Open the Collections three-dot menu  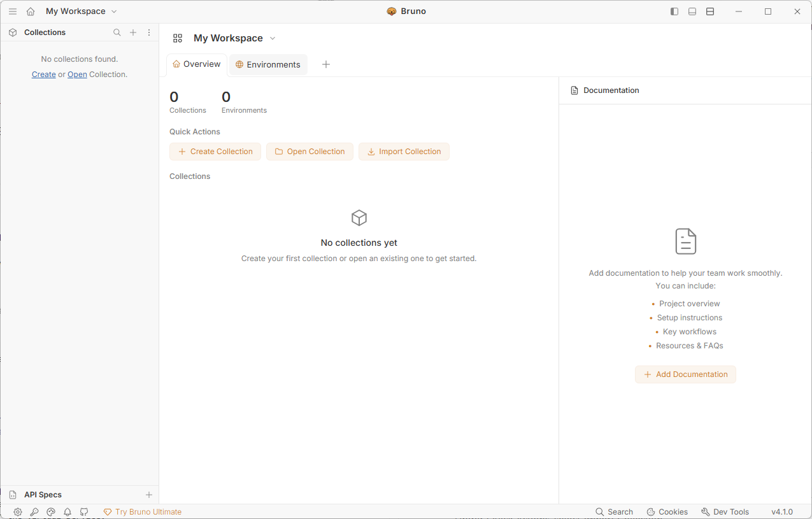[x=149, y=32]
